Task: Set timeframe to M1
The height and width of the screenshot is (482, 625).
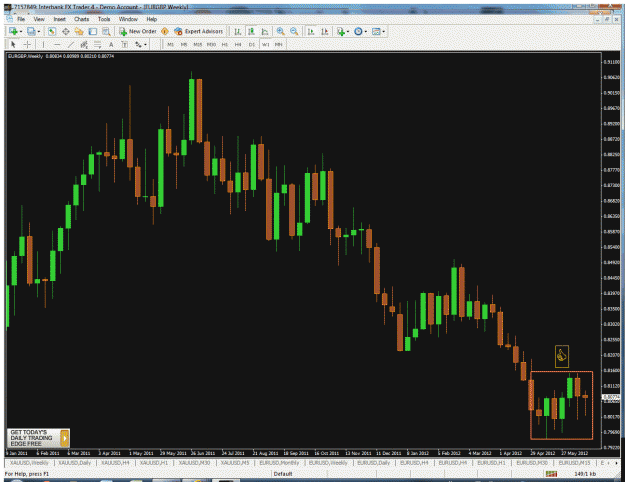Action: [x=171, y=45]
